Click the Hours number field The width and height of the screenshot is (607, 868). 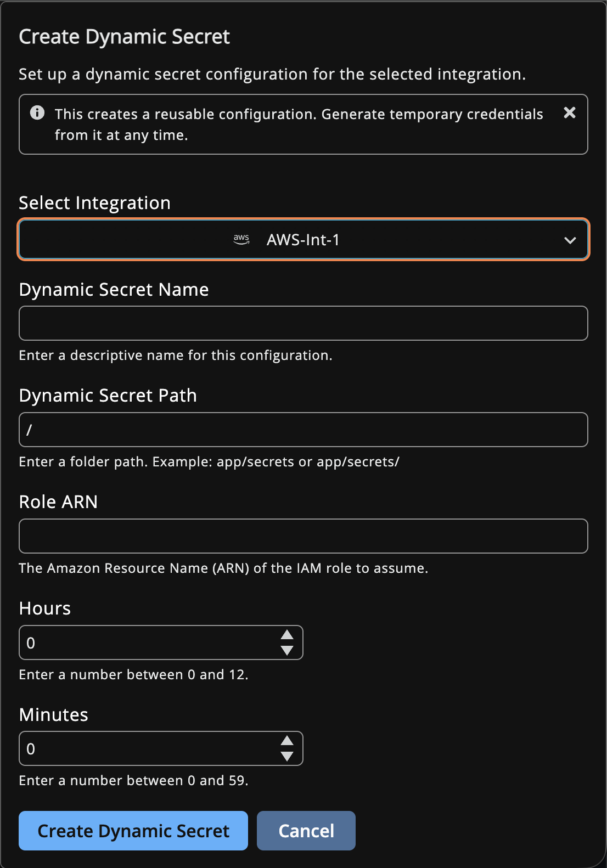161,642
